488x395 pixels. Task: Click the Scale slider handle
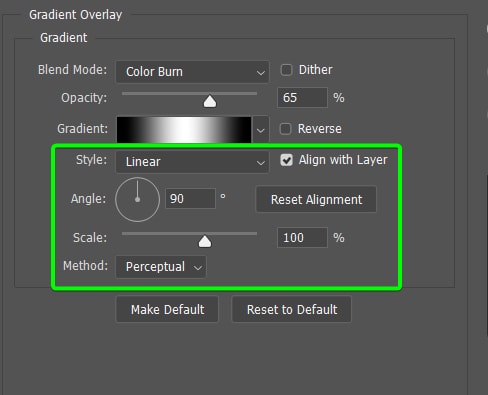(x=205, y=242)
